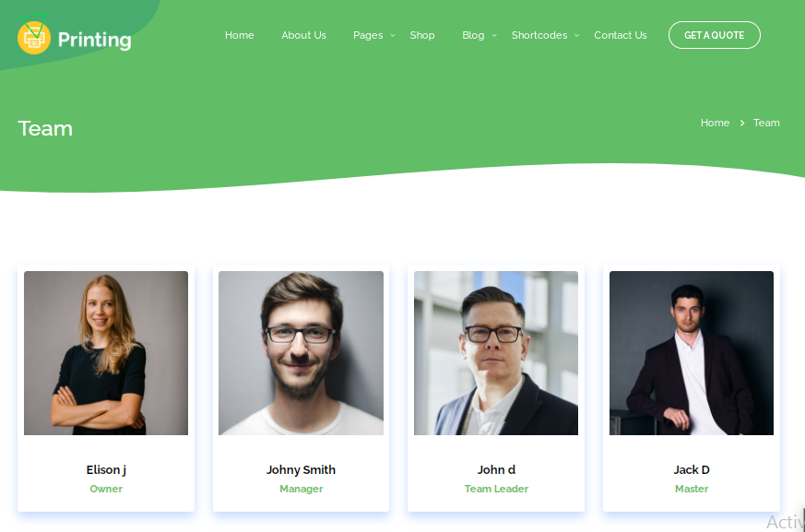Open the Home menu item

239,35
